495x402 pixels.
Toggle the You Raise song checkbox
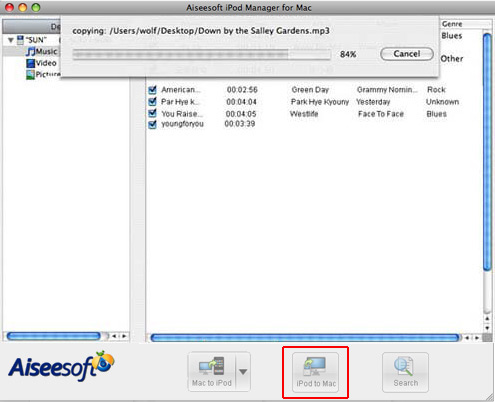click(x=152, y=113)
